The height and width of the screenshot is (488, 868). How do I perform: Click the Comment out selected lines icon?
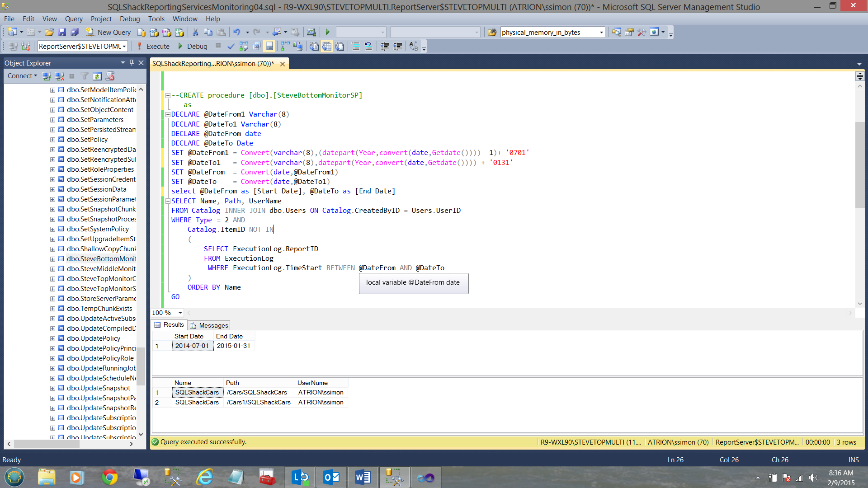[x=356, y=46]
